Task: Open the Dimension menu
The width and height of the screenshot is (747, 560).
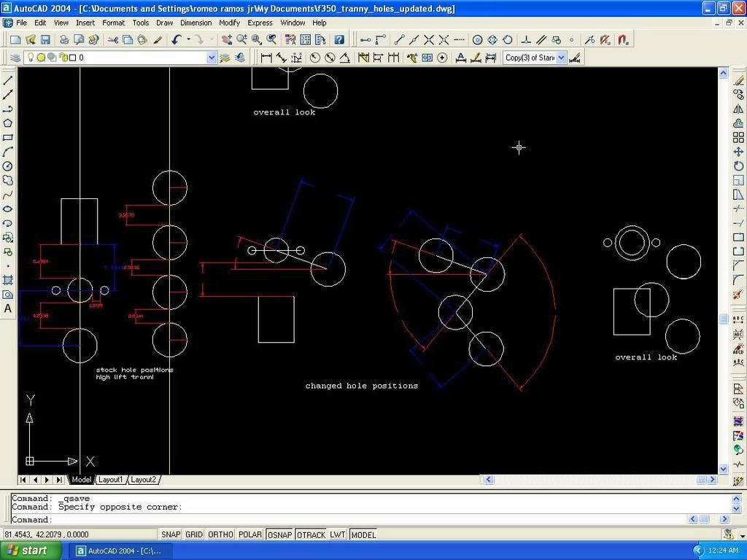Action: coord(196,23)
